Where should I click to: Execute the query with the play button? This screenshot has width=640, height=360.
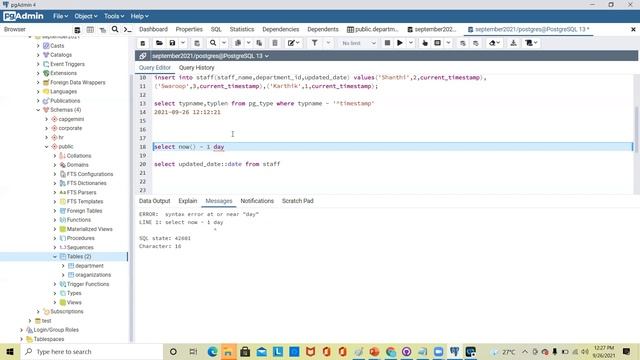[x=400, y=43]
